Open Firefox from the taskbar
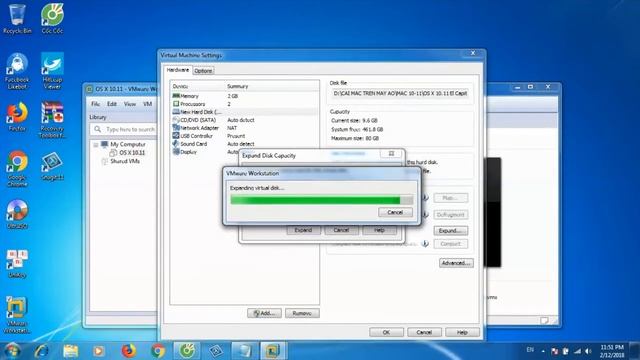The image size is (640, 360). coord(129,351)
